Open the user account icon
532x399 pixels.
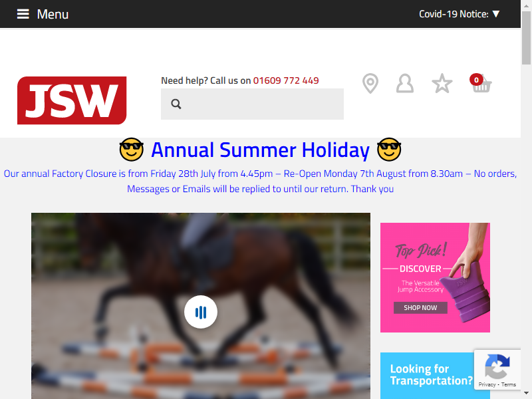click(x=405, y=83)
